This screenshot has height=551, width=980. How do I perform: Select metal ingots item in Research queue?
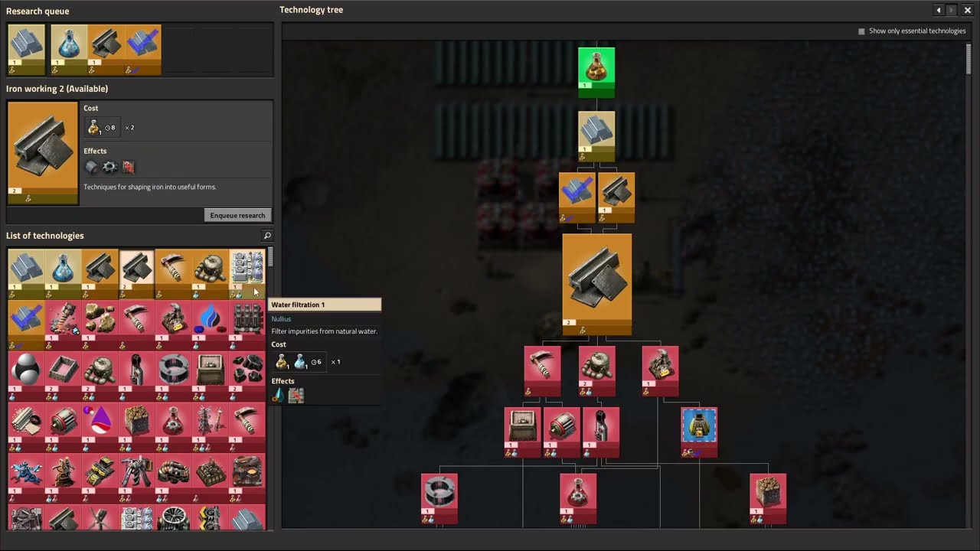pyautogui.click(x=27, y=50)
